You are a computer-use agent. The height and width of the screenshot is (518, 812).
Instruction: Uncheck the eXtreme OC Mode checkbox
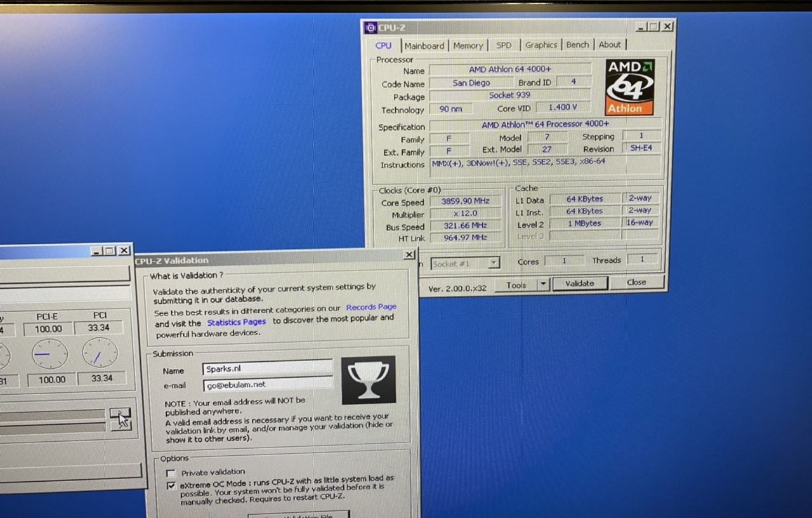pos(171,485)
